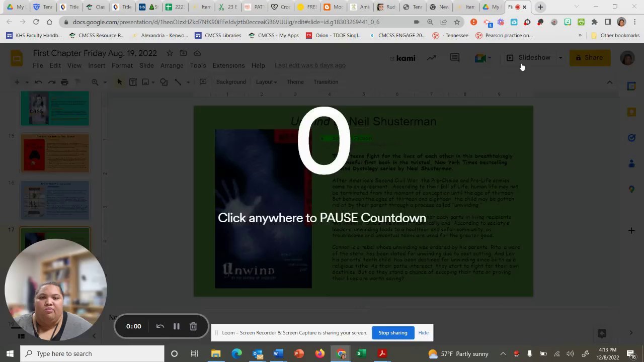Open activity dashboard trend icon
This screenshot has height=362, width=644.
click(x=431, y=58)
